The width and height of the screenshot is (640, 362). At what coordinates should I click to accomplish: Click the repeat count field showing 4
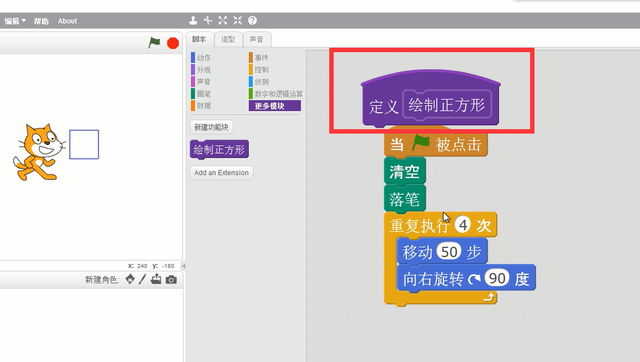(x=463, y=225)
